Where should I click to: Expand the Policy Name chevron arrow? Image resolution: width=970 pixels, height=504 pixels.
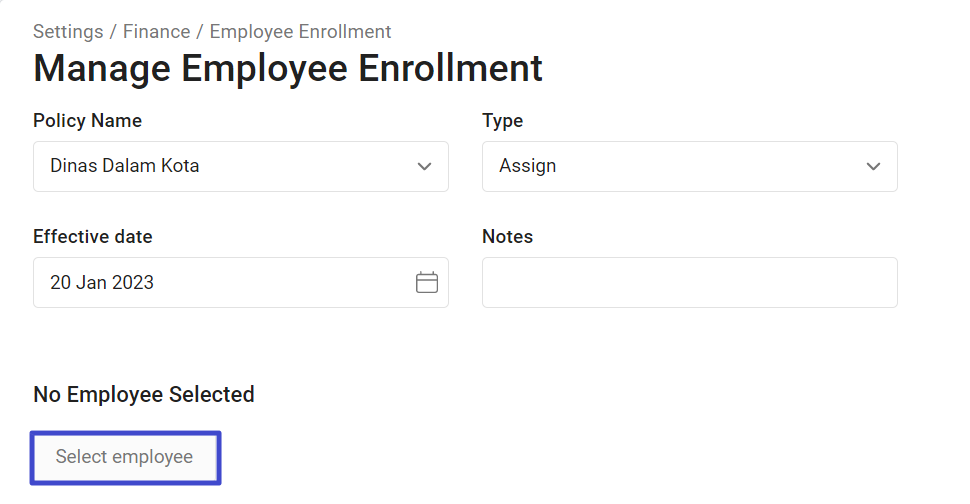point(424,166)
